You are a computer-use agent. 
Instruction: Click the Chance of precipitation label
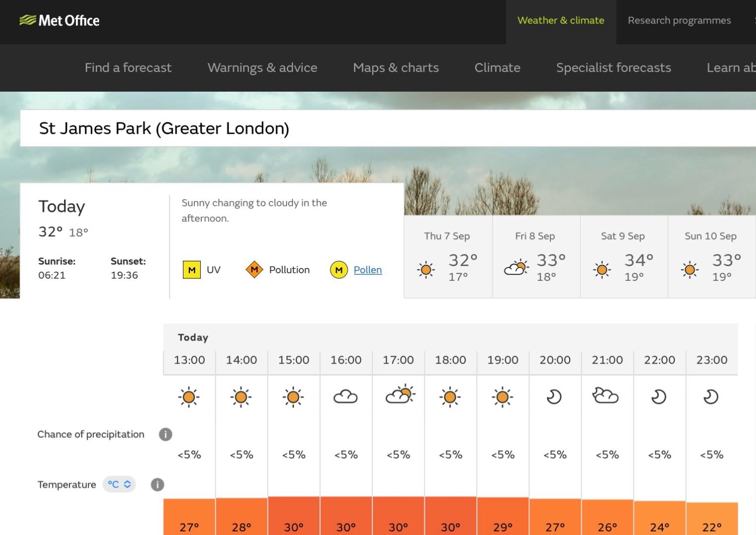pyautogui.click(x=91, y=434)
